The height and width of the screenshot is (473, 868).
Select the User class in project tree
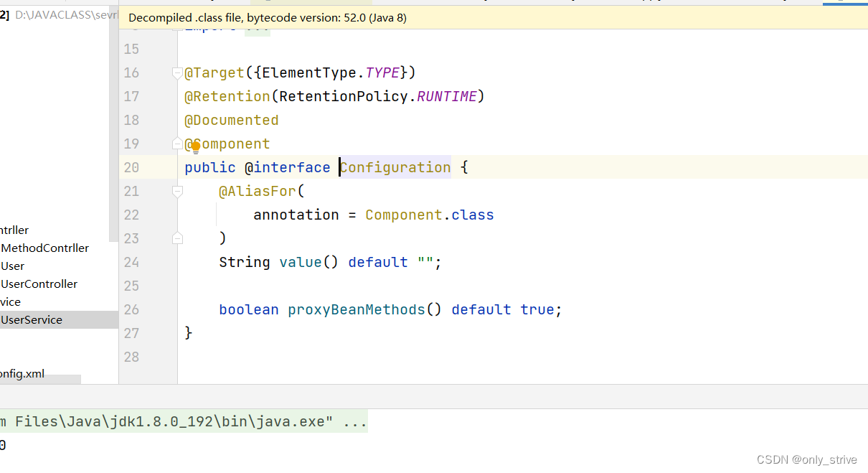(x=13, y=266)
